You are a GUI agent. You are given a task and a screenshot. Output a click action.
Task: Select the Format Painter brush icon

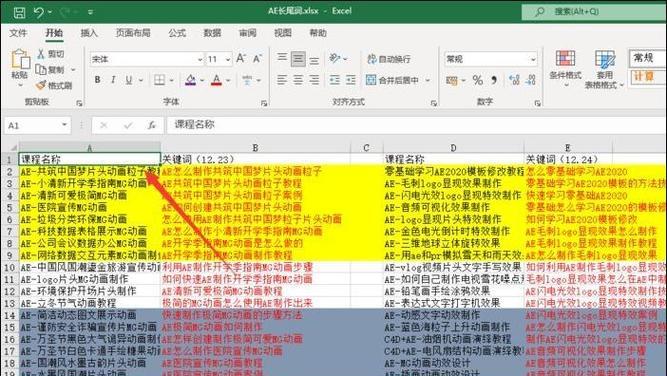[x=41, y=85]
